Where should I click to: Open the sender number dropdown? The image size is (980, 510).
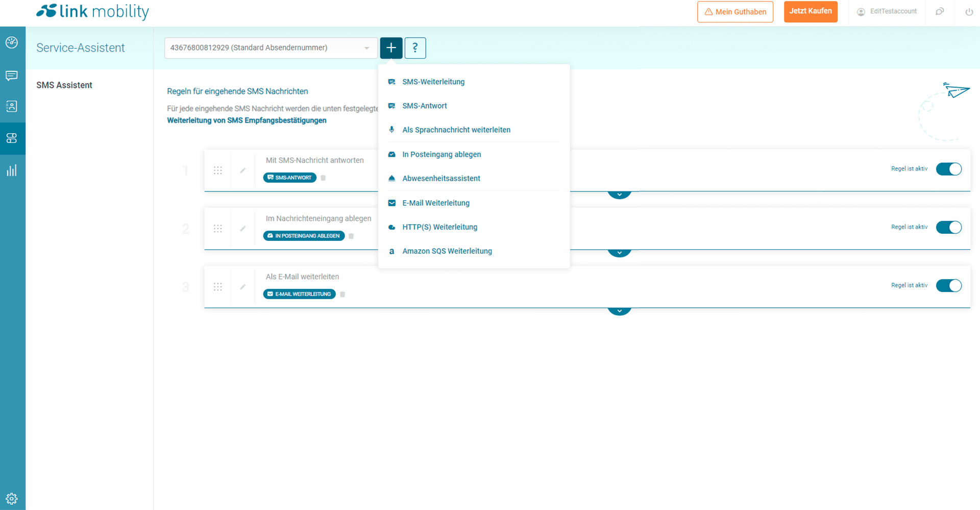(271, 48)
